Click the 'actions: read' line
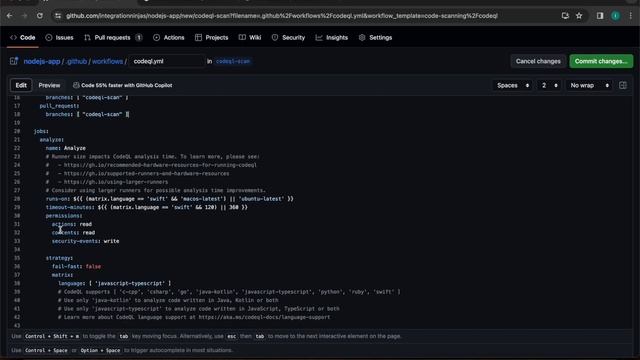Screen dimensions: 640x360 point(72,224)
